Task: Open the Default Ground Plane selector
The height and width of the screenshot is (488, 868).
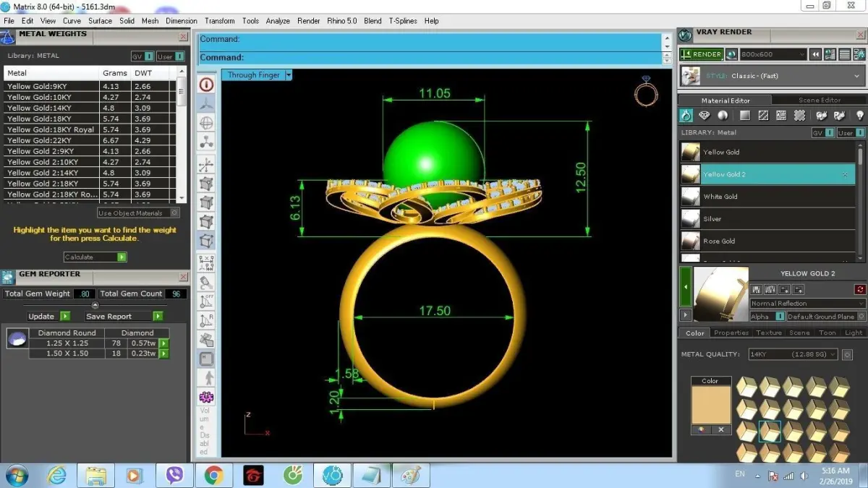Action: pos(825,317)
